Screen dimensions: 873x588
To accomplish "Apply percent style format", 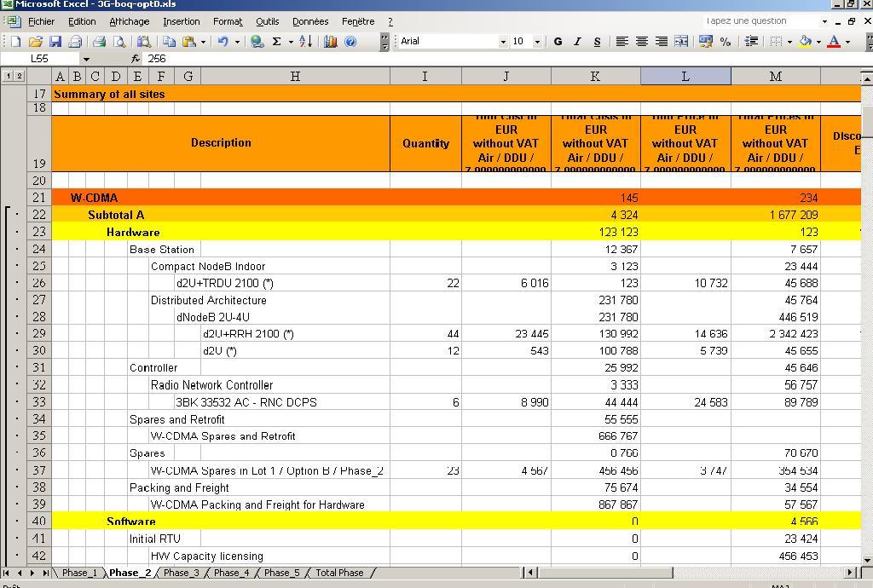I will (x=726, y=41).
